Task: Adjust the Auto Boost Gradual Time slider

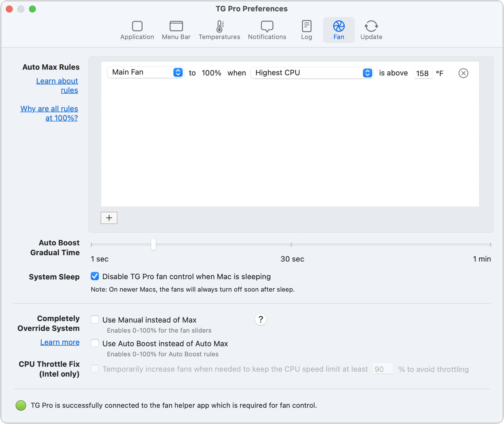Action: pos(153,244)
